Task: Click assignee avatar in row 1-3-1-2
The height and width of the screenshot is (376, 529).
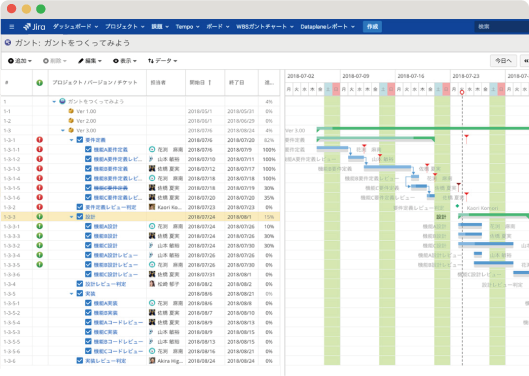Action: pyautogui.click(x=151, y=159)
